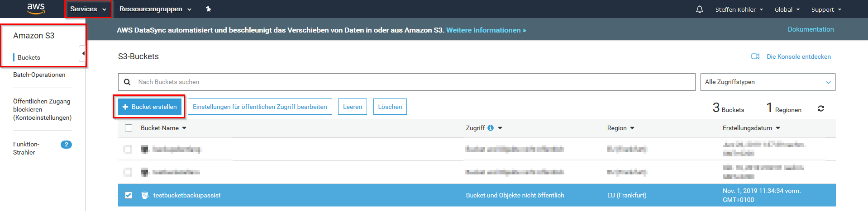Image resolution: width=868 pixels, height=211 pixels.
Task: Collapse the Amazon S3 sidebar arrow
Action: click(83, 53)
